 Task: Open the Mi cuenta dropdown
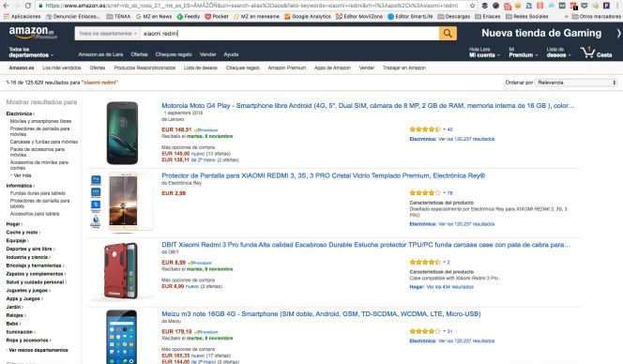(x=484, y=53)
